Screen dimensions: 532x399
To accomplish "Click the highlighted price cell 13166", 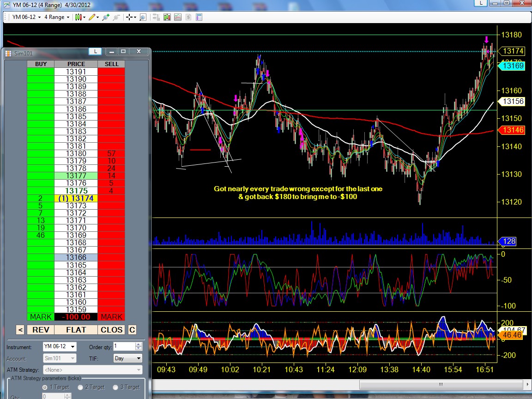I will pyautogui.click(x=76, y=258).
